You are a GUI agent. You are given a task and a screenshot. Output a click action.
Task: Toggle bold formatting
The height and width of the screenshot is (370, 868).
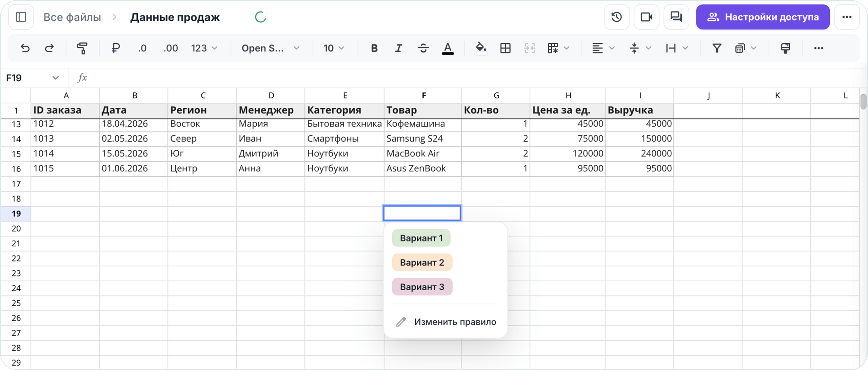pyautogui.click(x=374, y=48)
